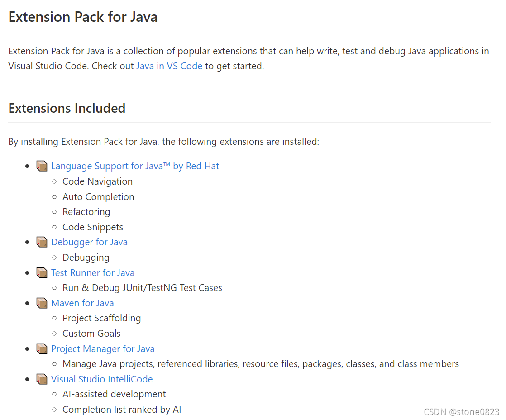Open the Java in VS Code link
Image resolution: width=506 pixels, height=420 pixels.
pos(169,66)
